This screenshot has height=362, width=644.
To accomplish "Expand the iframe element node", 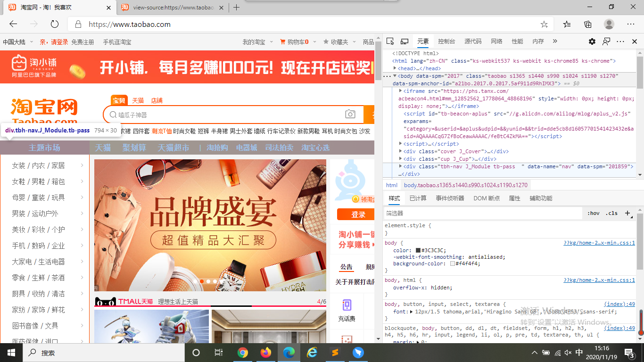I will pos(401,91).
